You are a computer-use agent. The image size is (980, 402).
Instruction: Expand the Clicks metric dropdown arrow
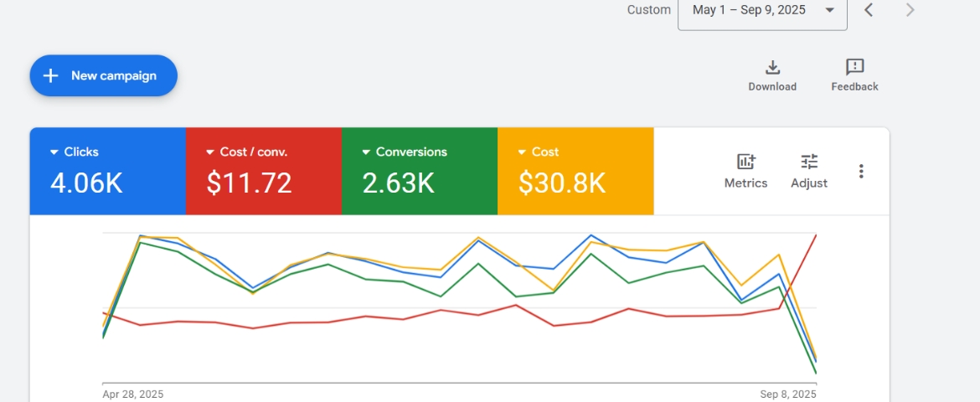pos(54,152)
